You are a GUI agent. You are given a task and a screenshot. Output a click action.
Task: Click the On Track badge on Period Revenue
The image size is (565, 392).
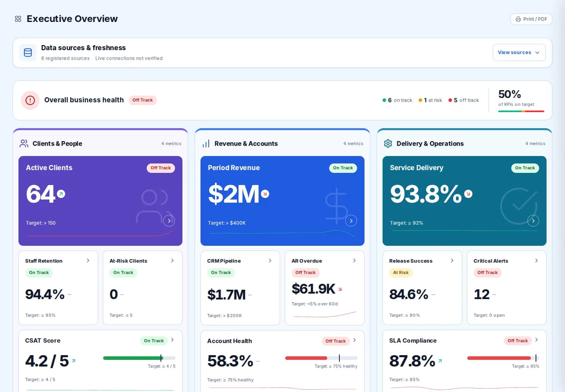click(x=343, y=168)
